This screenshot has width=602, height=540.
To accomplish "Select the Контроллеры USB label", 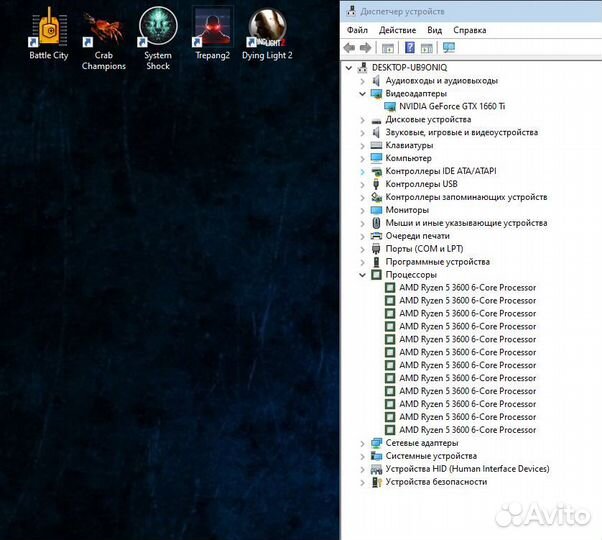I will click(x=421, y=184).
